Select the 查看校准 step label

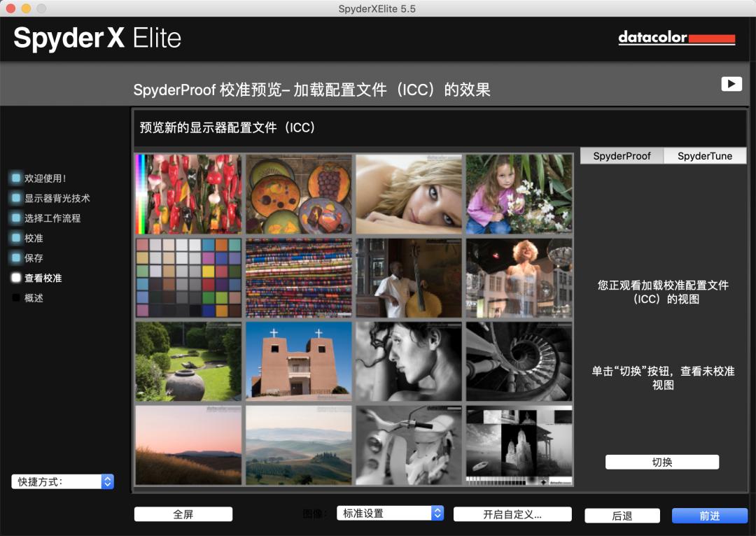[43, 278]
